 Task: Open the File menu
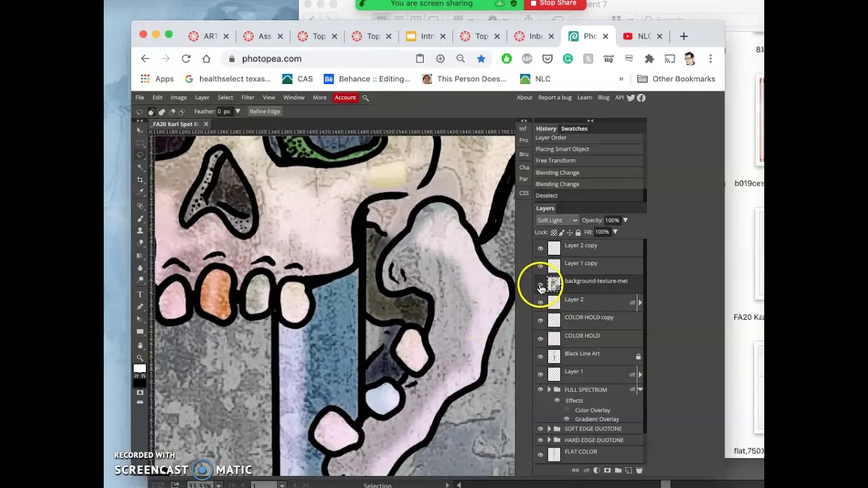(140, 98)
